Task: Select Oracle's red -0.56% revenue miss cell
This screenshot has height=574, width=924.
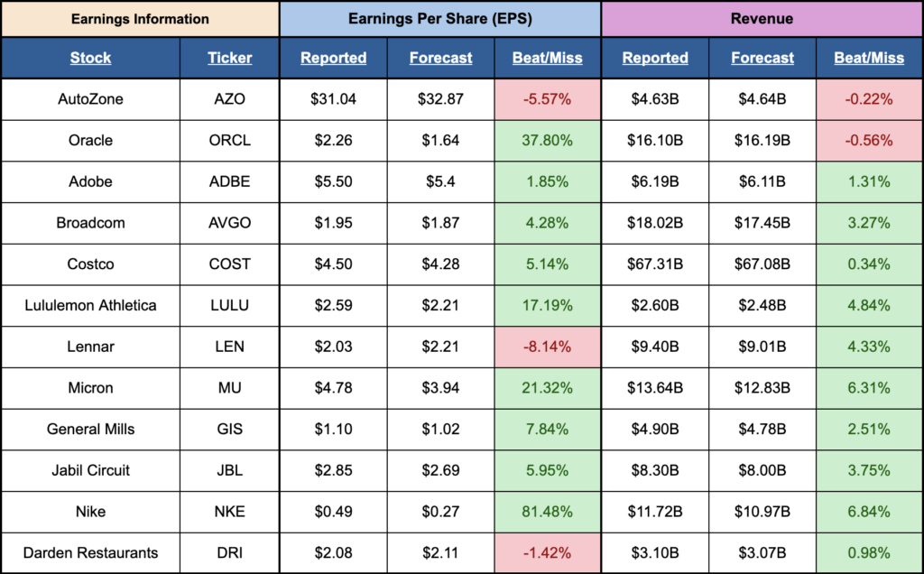Action: 868,141
